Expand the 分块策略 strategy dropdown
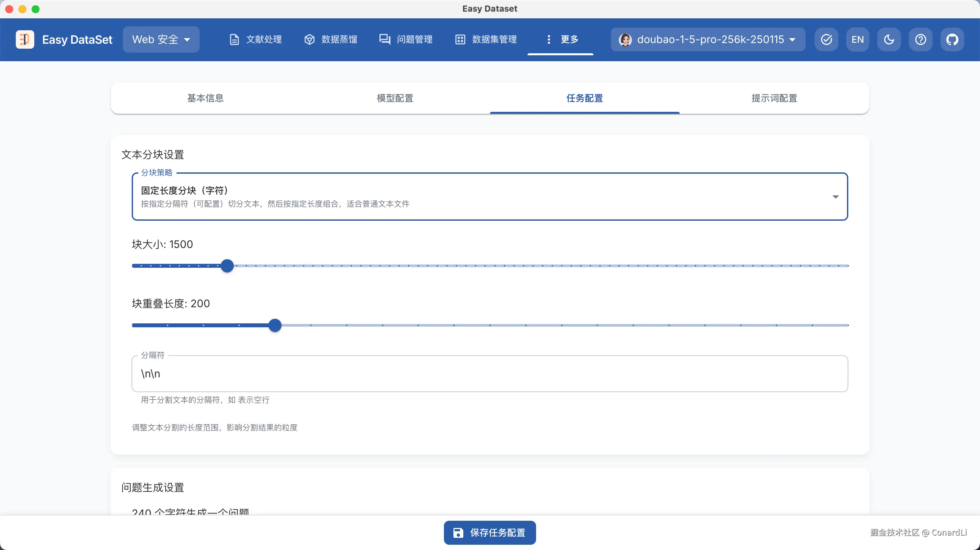 [490, 196]
